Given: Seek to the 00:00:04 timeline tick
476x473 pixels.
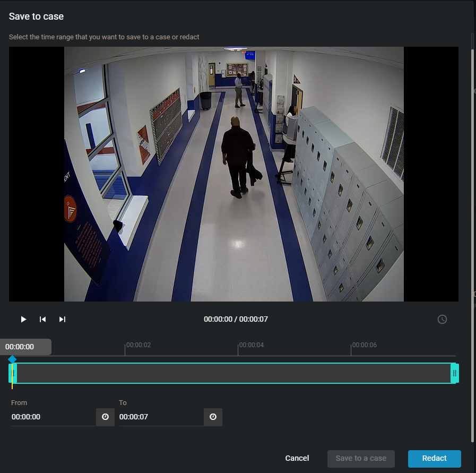Looking at the screenshot, I should pyautogui.click(x=238, y=350).
